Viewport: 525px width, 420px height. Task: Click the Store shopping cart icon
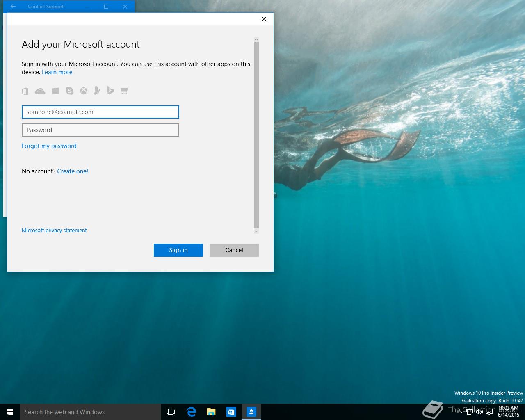(124, 91)
